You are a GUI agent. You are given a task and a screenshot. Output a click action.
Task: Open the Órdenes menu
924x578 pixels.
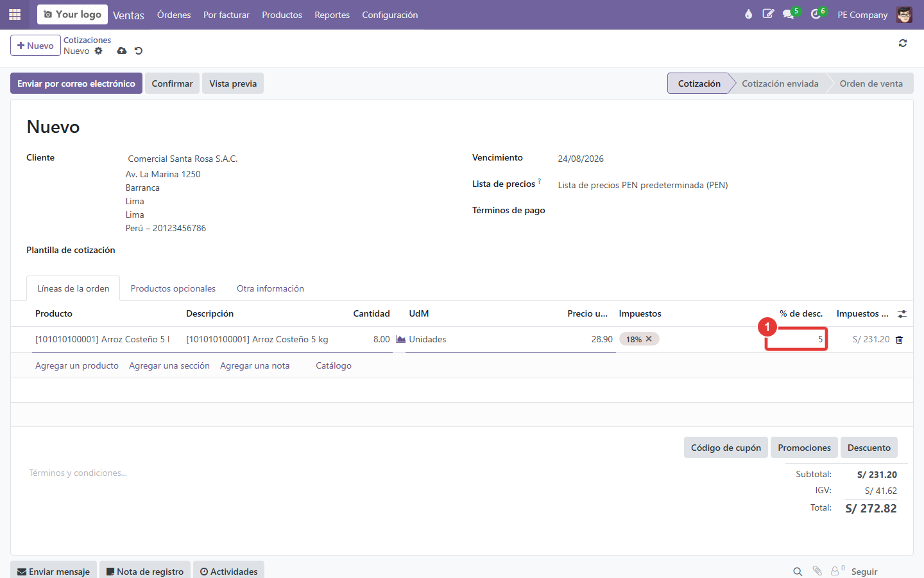coord(174,15)
